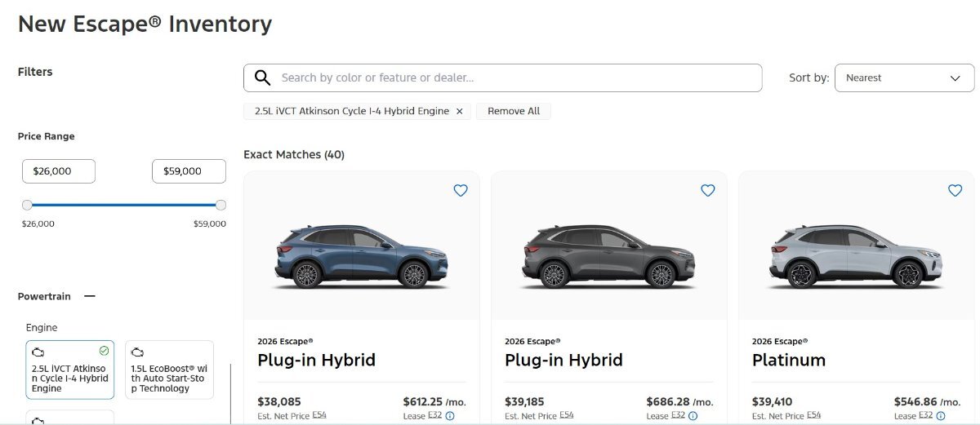Click the search magnifier icon

262,78
